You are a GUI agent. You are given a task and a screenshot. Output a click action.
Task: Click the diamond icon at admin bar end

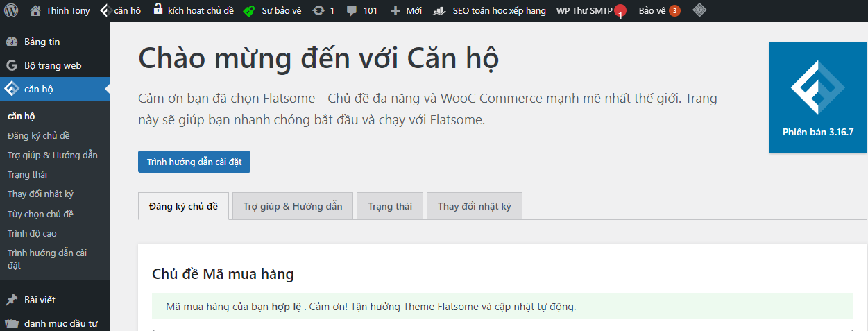coord(700,10)
